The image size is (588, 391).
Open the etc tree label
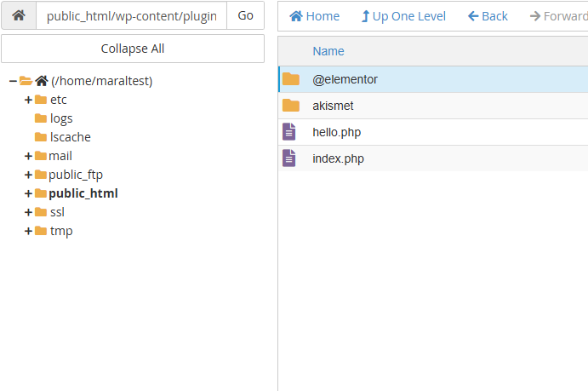pyautogui.click(x=59, y=100)
